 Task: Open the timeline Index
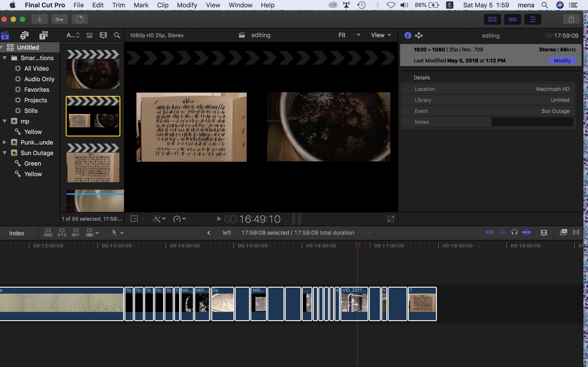(17, 233)
